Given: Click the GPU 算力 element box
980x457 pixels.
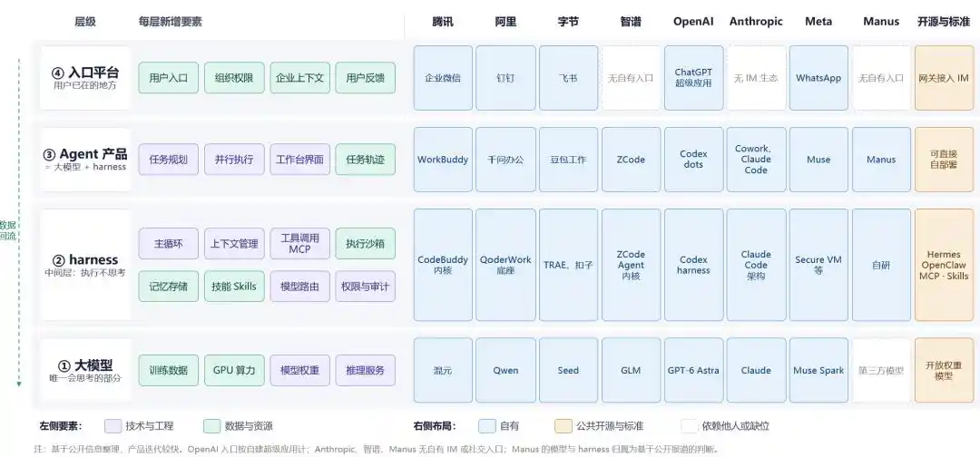Looking at the screenshot, I should tap(234, 370).
